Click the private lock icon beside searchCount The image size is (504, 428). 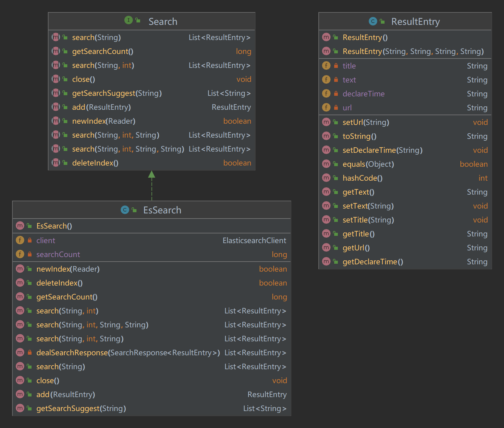[x=30, y=254]
